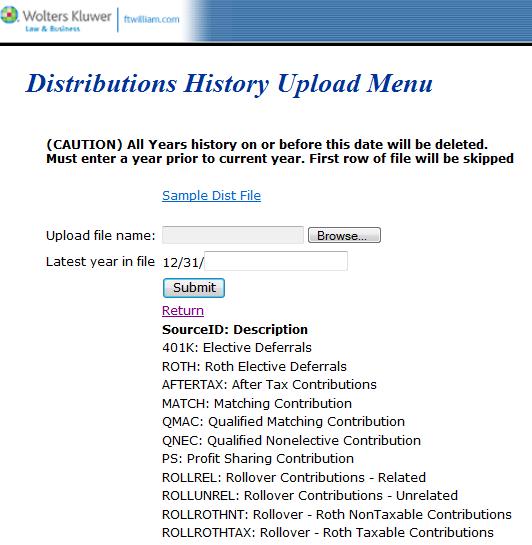Click the Browse... file button
Viewport: 532px width, 545px height.
point(344,235)
